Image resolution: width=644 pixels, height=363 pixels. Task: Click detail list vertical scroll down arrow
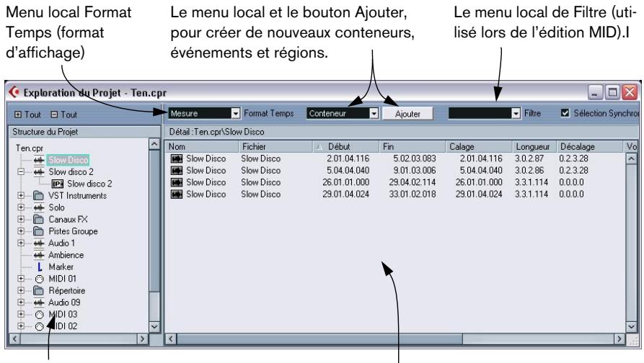[x=631, y=327]
